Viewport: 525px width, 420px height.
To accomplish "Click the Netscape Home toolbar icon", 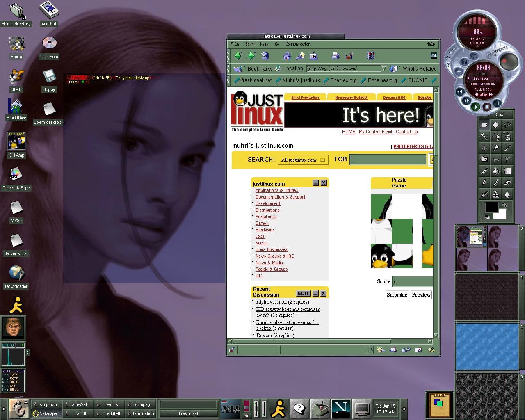I will [x=287, y=56].
